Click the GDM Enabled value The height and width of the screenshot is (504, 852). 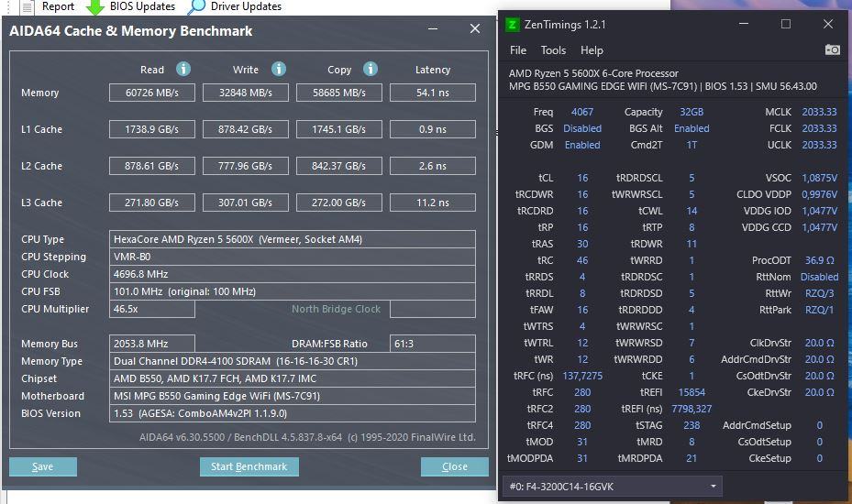point(582,145)
